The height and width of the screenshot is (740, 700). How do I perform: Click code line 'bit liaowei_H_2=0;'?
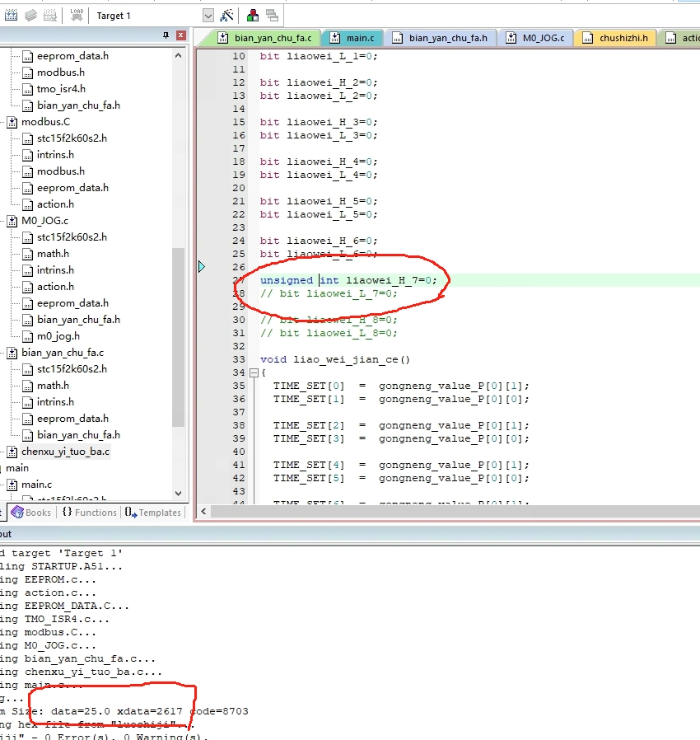point(319,82)
